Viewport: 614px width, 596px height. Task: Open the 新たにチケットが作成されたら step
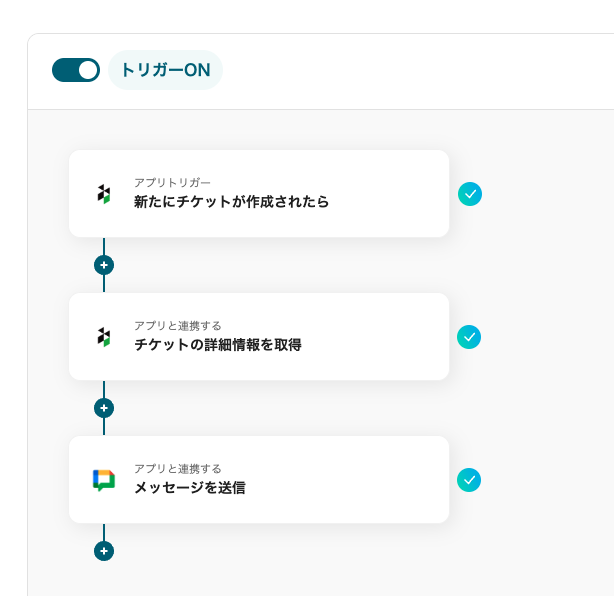click(x=231, y=202)
